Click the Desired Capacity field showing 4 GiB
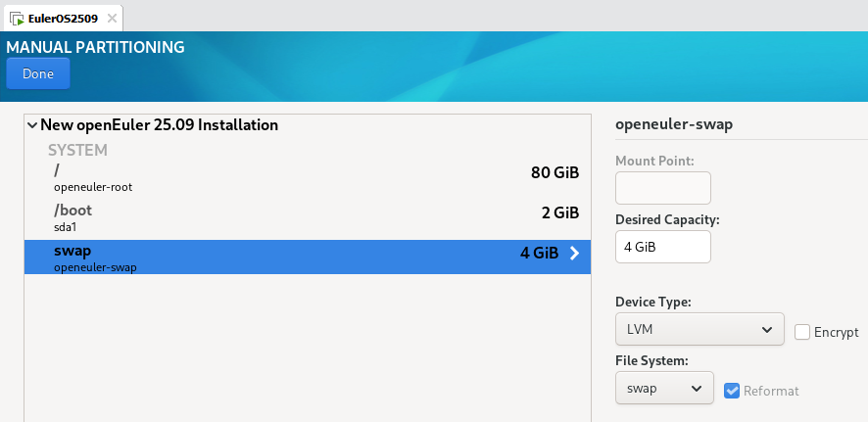 pyautogui.click(x=662, y=247)
